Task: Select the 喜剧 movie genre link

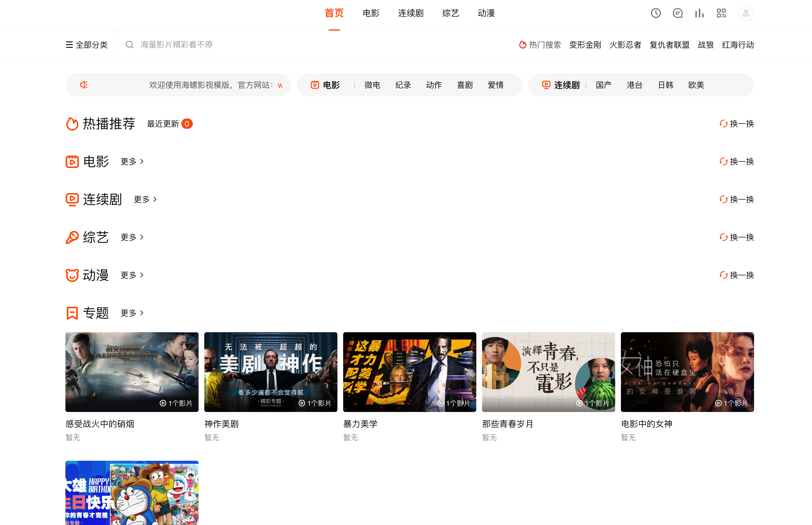Action: (x=465, y=85)
